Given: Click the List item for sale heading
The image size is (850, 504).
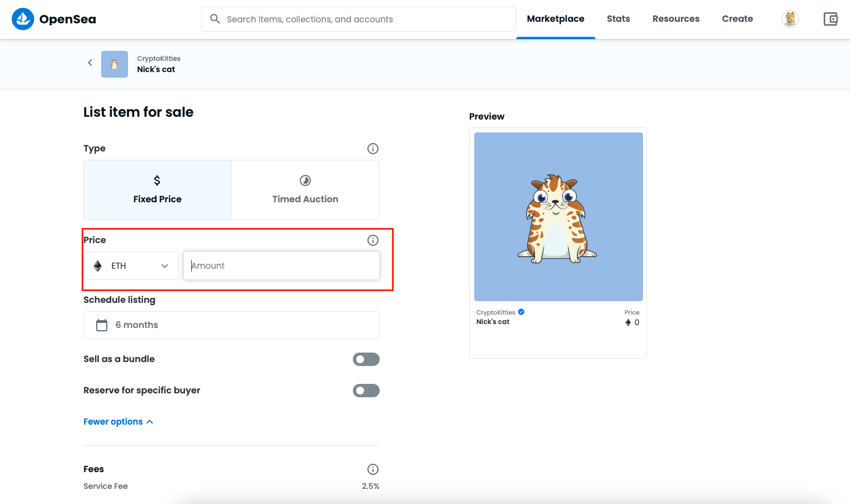Looking at the screenshot, I should (x=138, y=112).
